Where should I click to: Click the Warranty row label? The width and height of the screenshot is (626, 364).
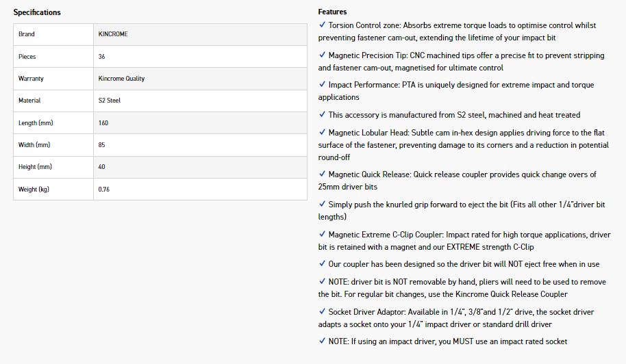coord(31,79)
